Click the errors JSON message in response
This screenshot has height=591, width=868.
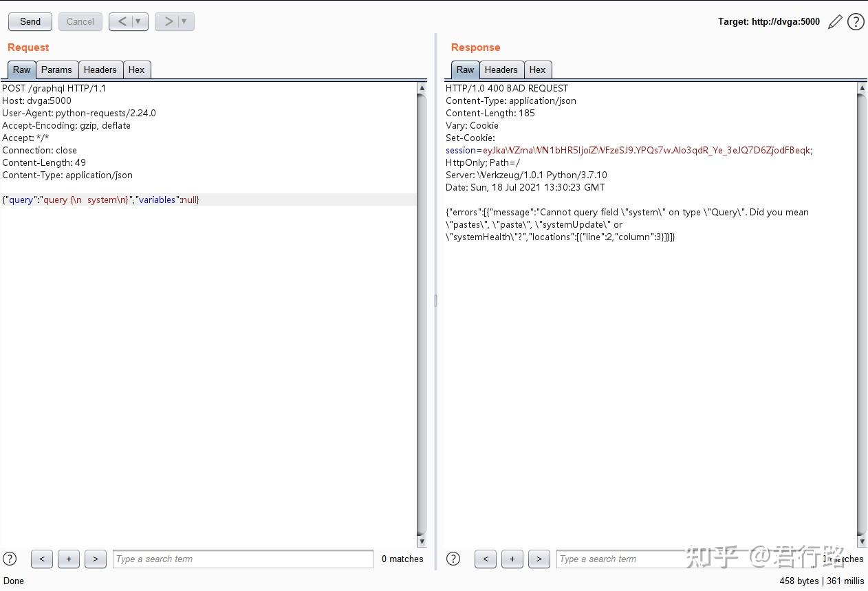pos(627,224)
